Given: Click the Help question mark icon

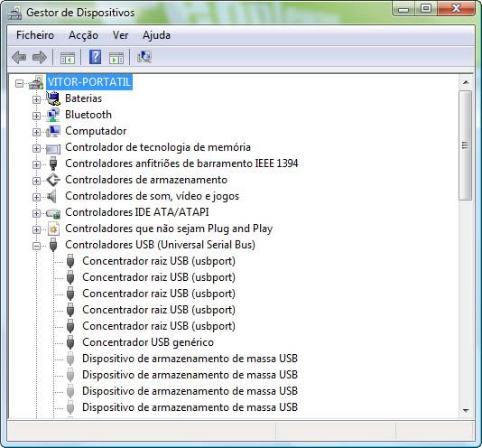Looking at the screenshot, I should tap(96, 57).
